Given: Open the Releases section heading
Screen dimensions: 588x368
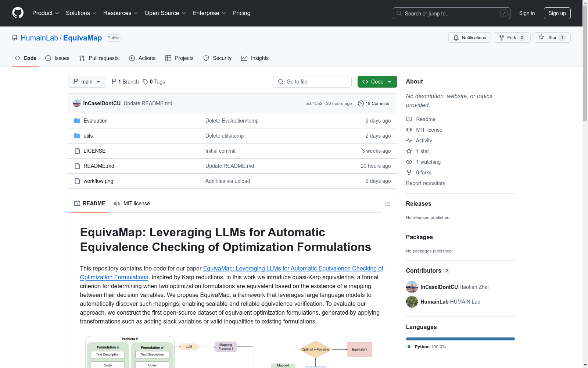Looking at the screenshot, I should tap(419, 204).
